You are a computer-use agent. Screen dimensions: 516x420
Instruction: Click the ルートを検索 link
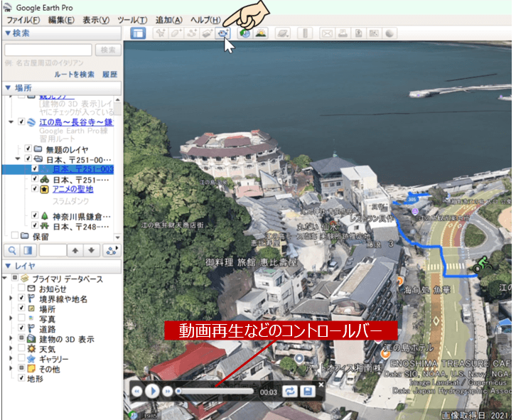tap(74, 74)
